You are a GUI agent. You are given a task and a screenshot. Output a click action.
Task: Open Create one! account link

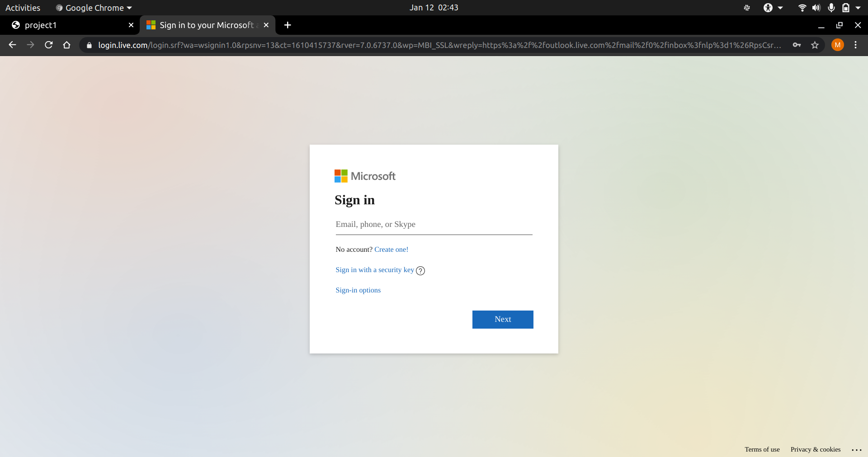[x=391, y=250]
